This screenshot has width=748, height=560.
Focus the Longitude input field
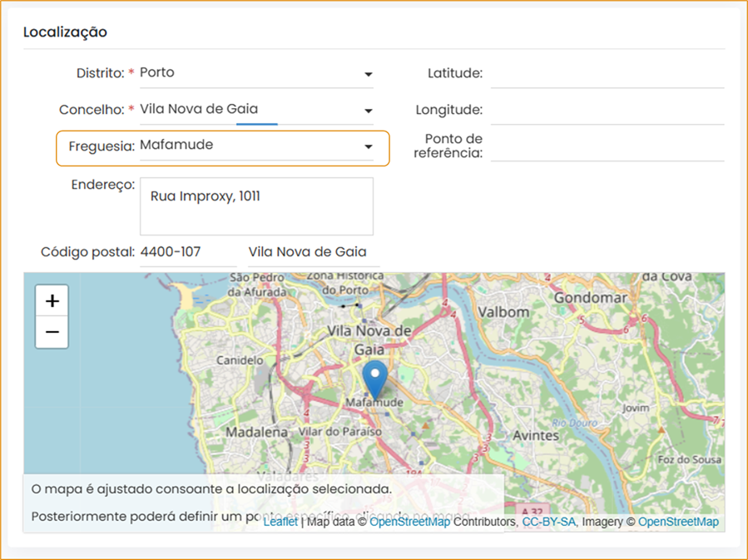coord(607,110)
